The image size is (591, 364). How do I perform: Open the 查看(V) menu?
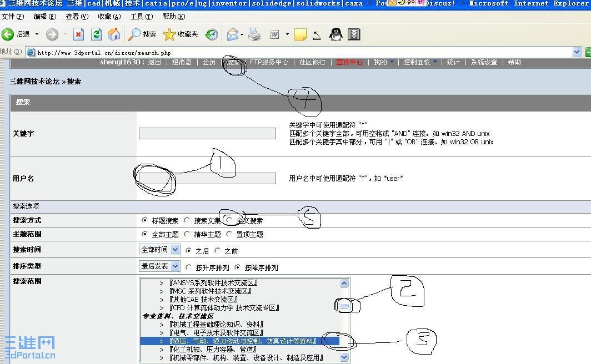click(x=77, y=17)
